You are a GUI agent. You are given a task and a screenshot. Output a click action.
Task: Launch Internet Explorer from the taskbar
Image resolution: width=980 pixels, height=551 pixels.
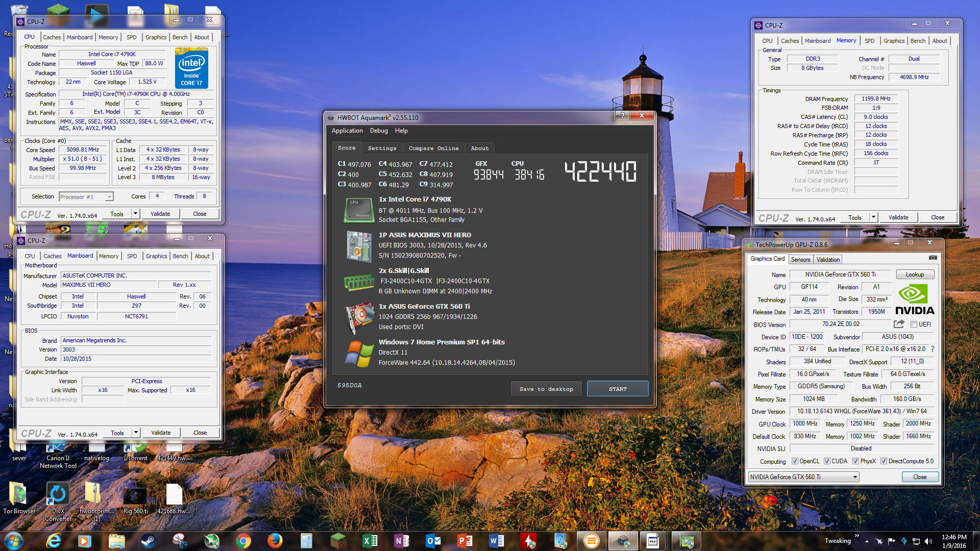point(53,541)
